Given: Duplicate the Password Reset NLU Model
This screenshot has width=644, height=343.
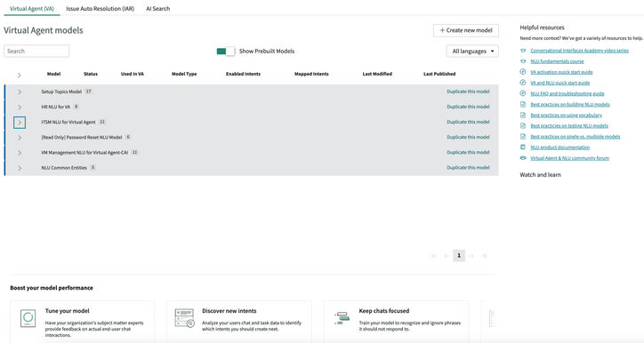Looking at the screenshot, I should [x=468, y=137].
